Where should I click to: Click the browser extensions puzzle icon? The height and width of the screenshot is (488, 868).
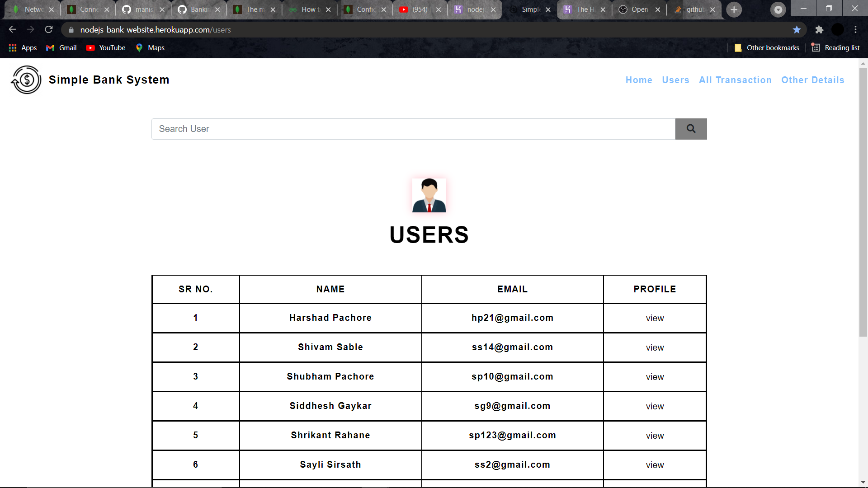click(820, 29)
